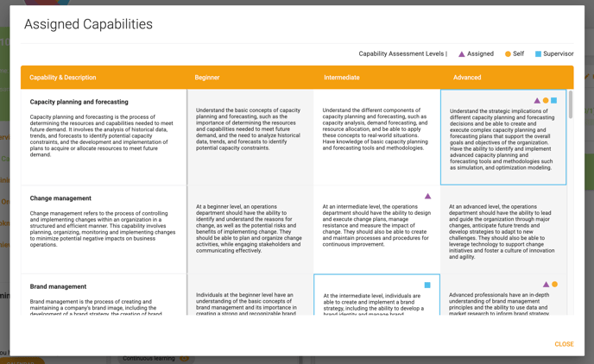Screen dimensions: 594x364
Task: Click Brand management Beginner level description
Action: pyautogui.click(x=245, y=304)
